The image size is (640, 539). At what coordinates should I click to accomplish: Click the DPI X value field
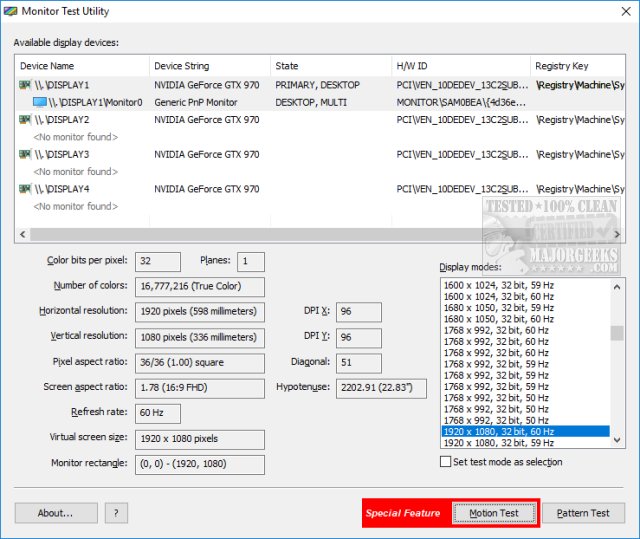[359, 312]
